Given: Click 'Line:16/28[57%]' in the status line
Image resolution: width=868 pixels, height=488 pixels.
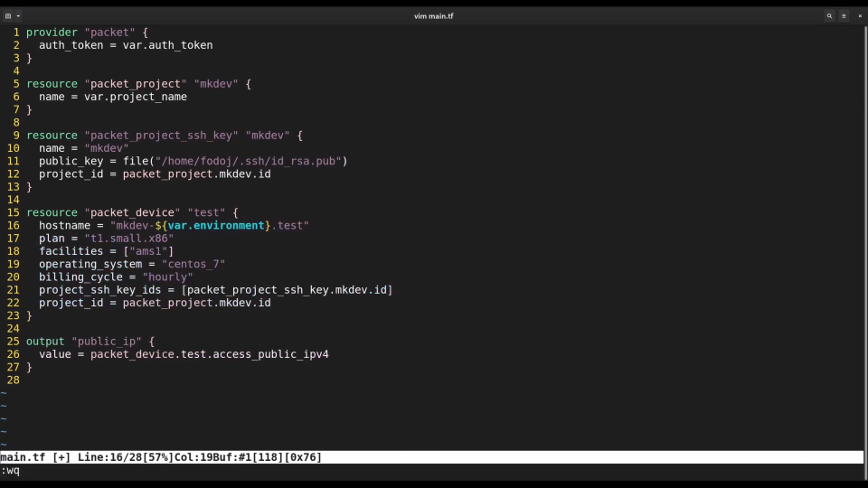Looking at the screenshot, I should (x=126, y=457).
